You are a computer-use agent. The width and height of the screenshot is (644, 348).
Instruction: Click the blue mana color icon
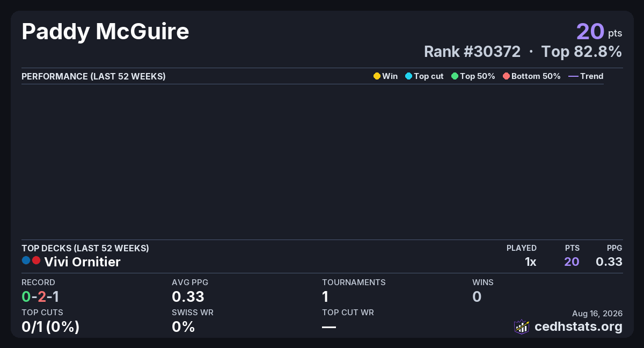tap(26, 260)
